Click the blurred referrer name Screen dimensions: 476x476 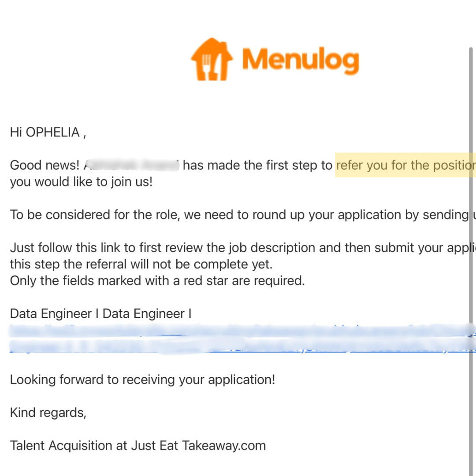coord(131,165)
